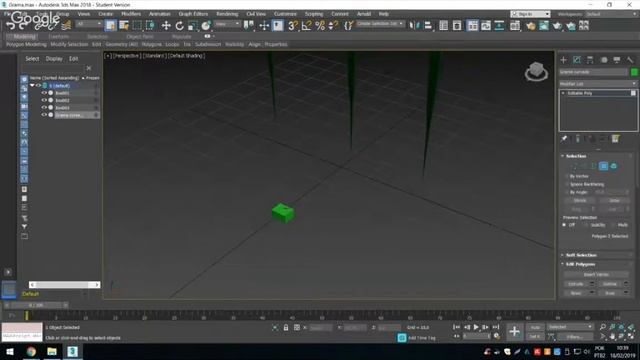Screen dimensions: 640x360
Task: Open the Create Selection Set dropdown
Action: pyautogui.click(x=380, y=24)
